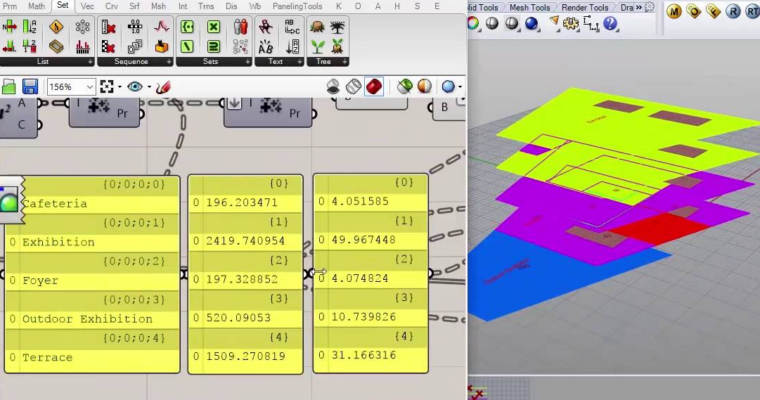This screenshot has height=400, width=760.
Task: Expand the Text group plus button
Action: click(x=300, y=62)
